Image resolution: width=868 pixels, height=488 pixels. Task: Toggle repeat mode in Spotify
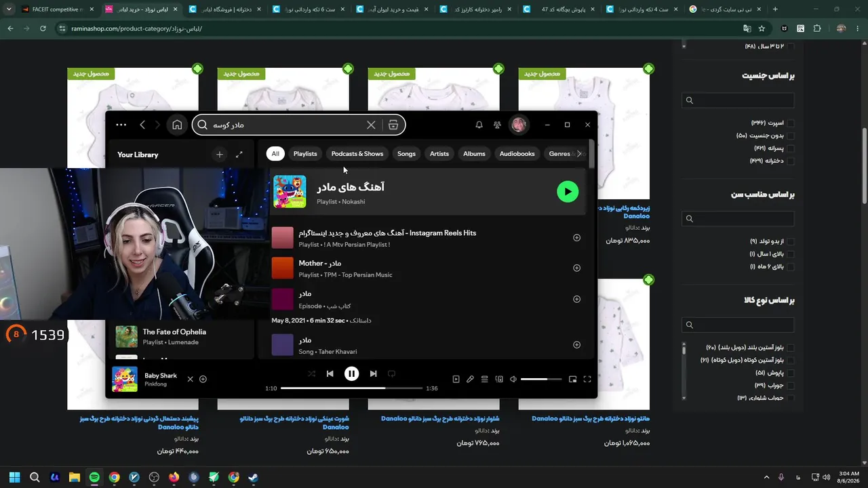tap(391, 373)
